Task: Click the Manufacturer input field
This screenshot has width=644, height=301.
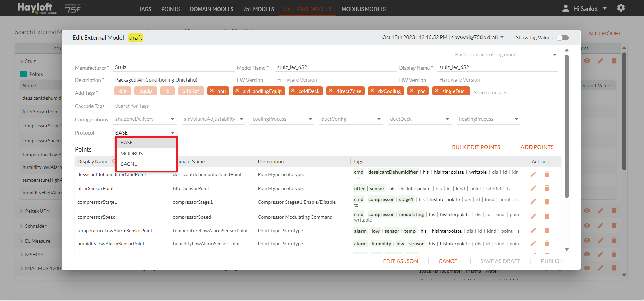Action: (x=174, y=67)
